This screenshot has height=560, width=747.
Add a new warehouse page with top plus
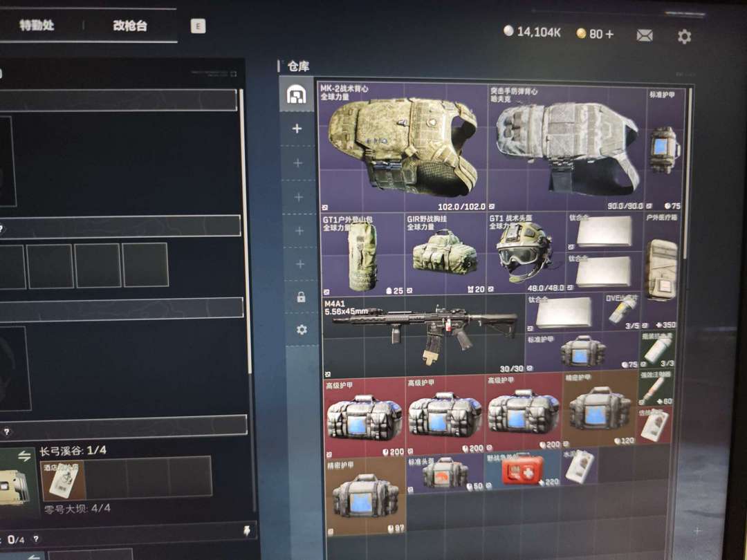click(297, 129)
